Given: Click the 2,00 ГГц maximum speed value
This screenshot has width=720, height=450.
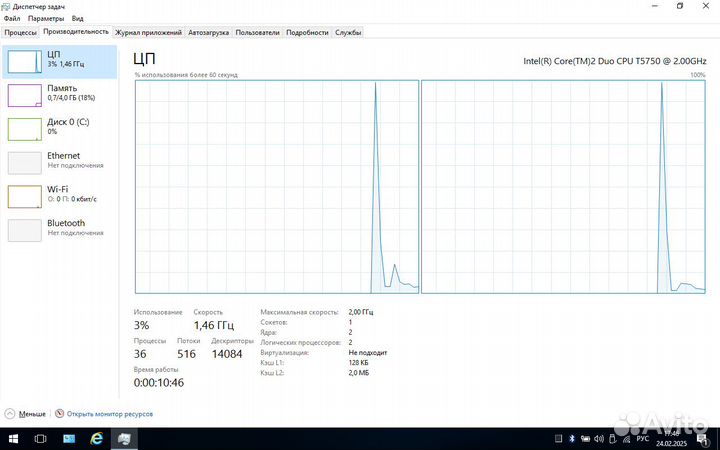Looking at the screenshot, I should pos(361,312).
